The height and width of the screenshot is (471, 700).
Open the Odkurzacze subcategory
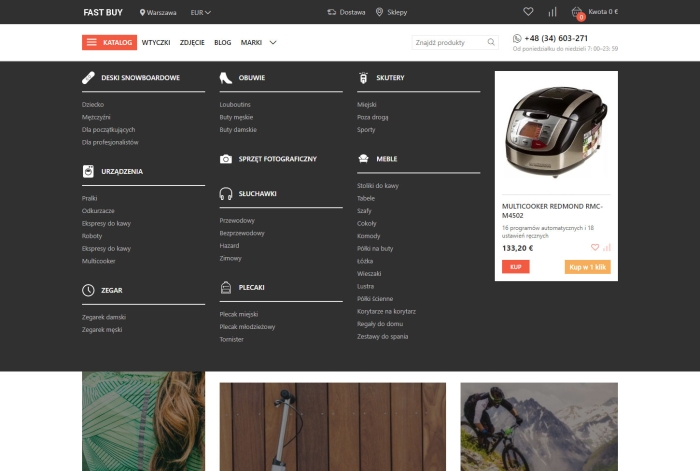tap(98, 211)
